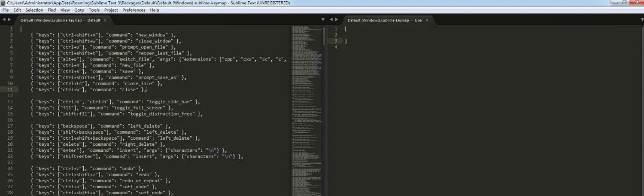Click the opening bracket in User keymap
This screenshot has height=196, width=644.
[x=346, y=29]
